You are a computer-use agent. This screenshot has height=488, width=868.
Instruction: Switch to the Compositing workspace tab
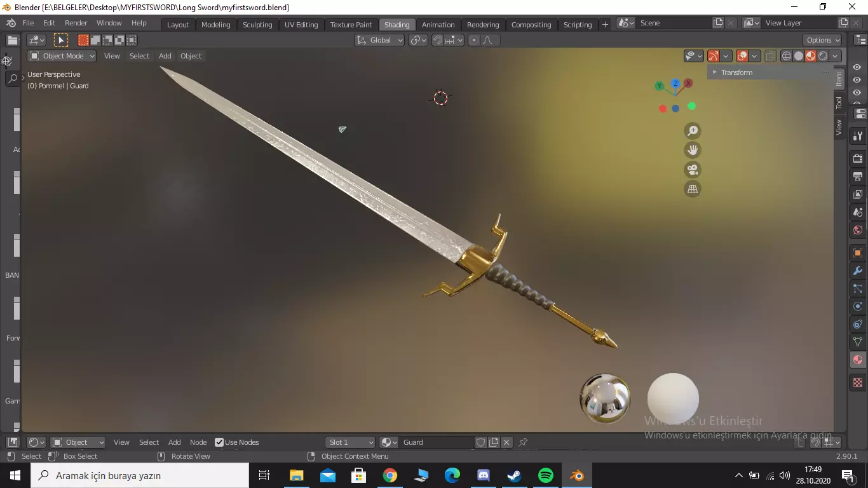[x=531, y=25]
